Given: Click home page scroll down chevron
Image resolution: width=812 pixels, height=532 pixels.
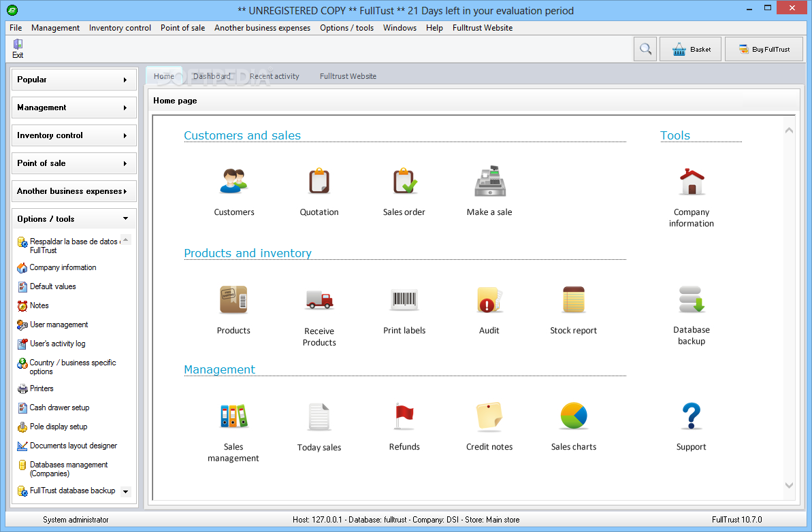Looking at the screenshot, I should pyautogui.click(x=790, y=486).
